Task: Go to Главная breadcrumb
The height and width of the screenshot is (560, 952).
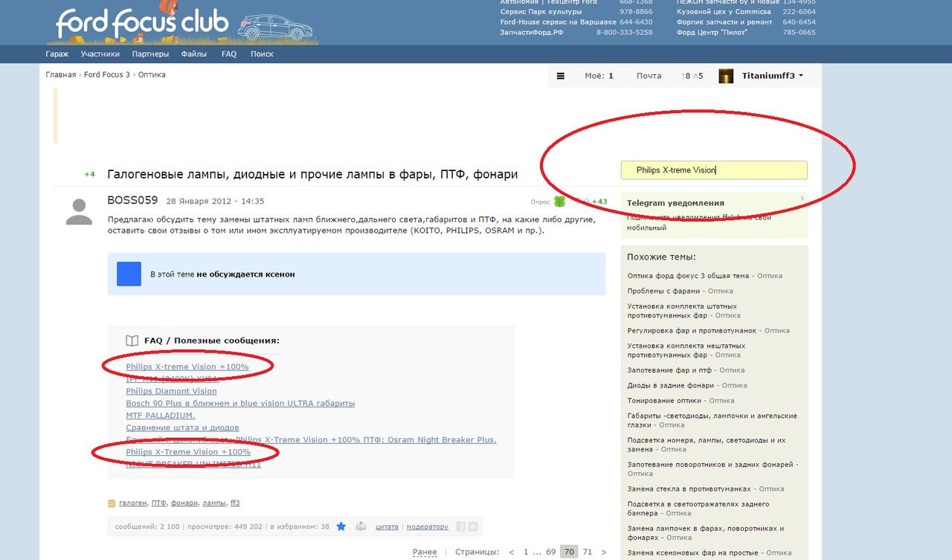Action: click(61, 75)
